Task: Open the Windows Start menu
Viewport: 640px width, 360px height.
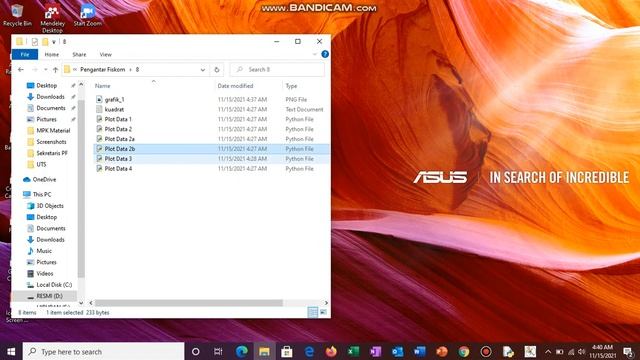Action: pos(11,351)
